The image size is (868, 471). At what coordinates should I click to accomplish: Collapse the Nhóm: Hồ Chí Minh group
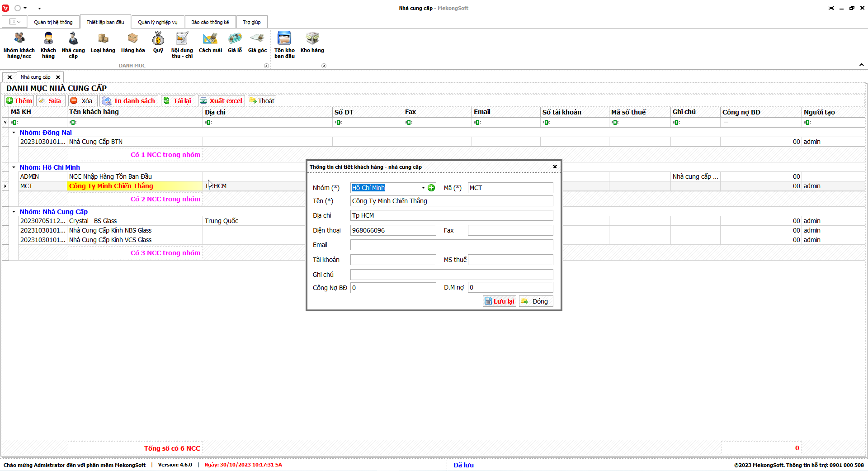[14, 167]
